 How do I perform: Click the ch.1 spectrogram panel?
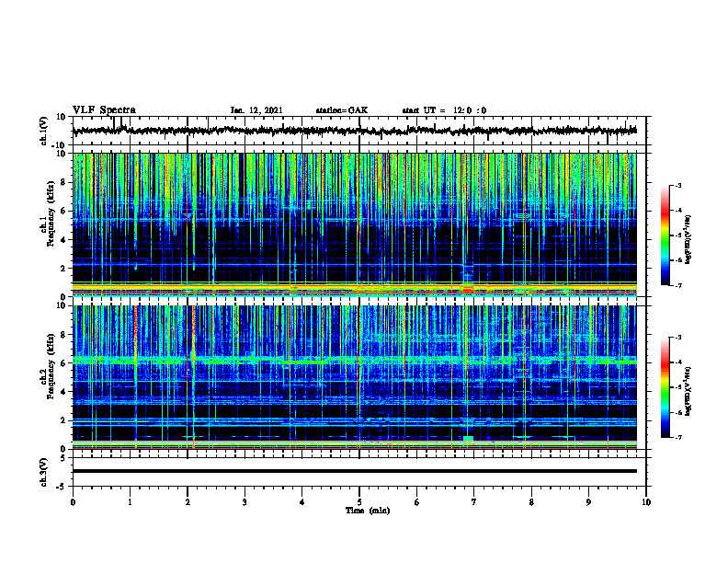(x=354, y=224)
